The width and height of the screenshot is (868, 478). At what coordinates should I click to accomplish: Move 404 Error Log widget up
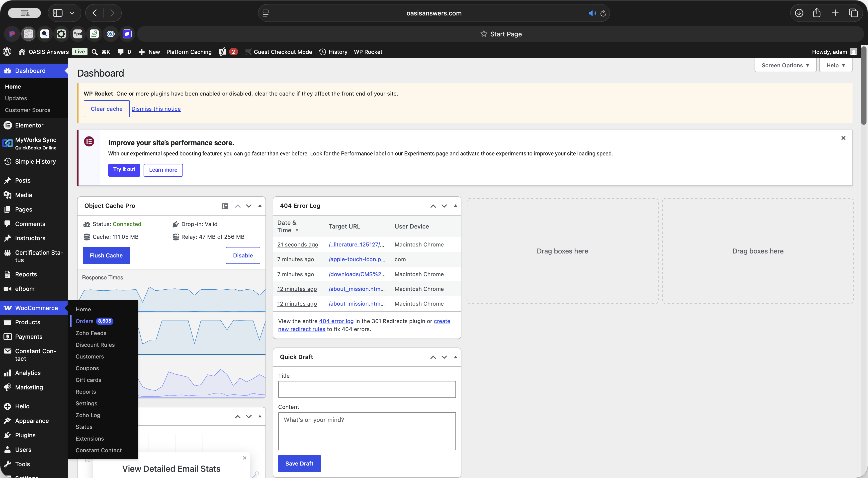[x=433, y=206]
